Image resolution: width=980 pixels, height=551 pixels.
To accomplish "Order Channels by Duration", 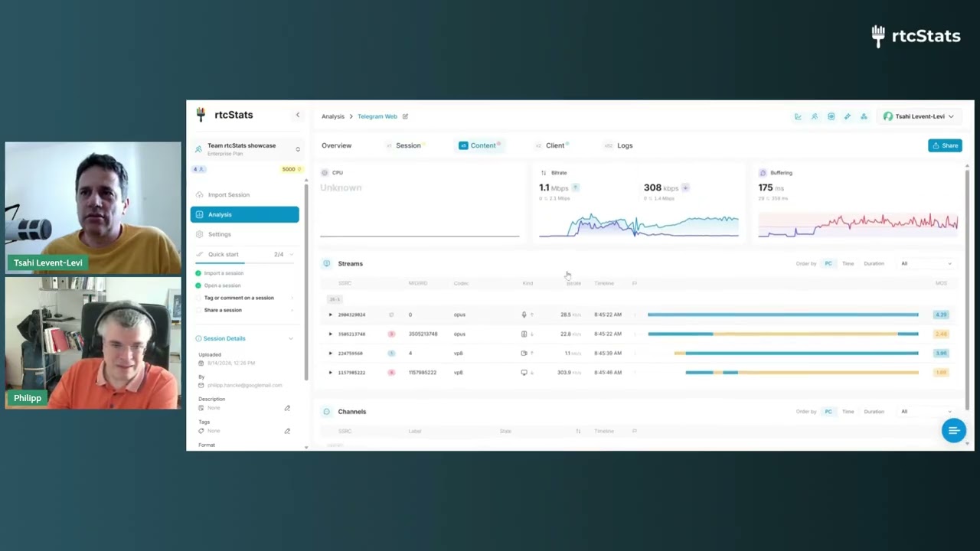I will (874, 412).
